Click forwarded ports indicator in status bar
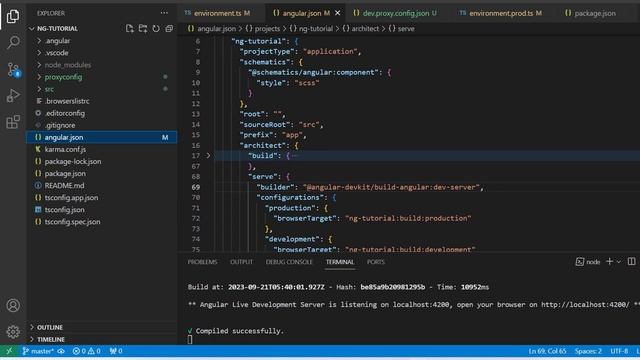Viewport: 640px width, 360px height. click(x=116, y=351)
